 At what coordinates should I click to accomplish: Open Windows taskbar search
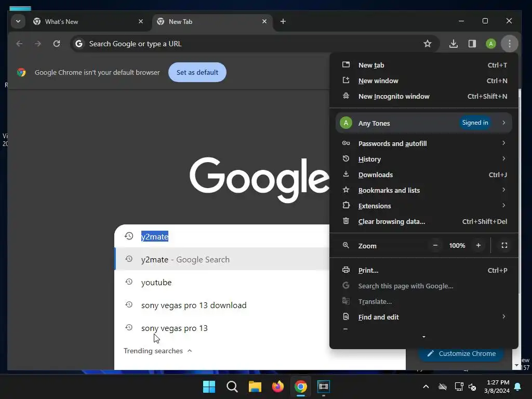[x=232, y=387]
